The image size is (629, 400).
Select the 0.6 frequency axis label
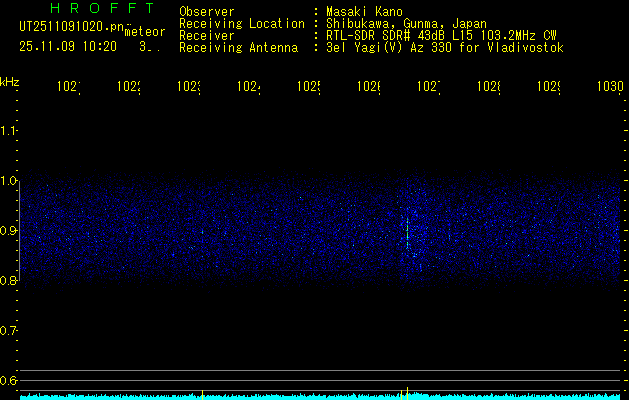[9, 381]
